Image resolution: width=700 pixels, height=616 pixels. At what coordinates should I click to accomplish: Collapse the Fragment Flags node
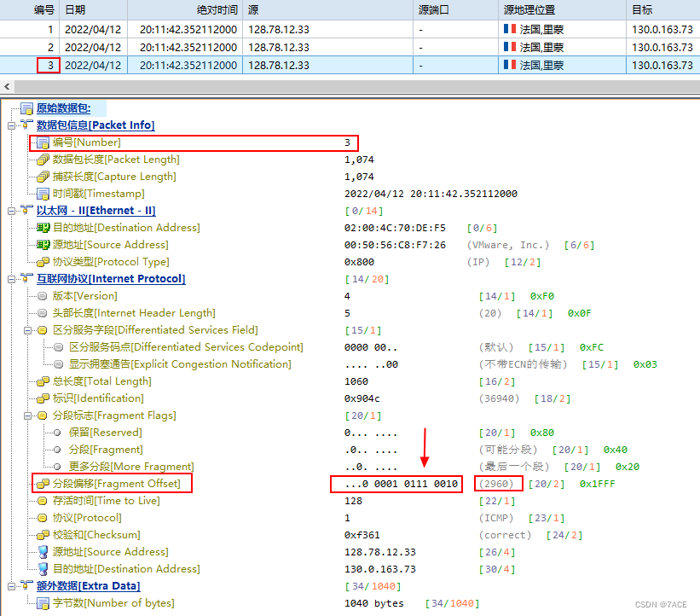[27, 416]
